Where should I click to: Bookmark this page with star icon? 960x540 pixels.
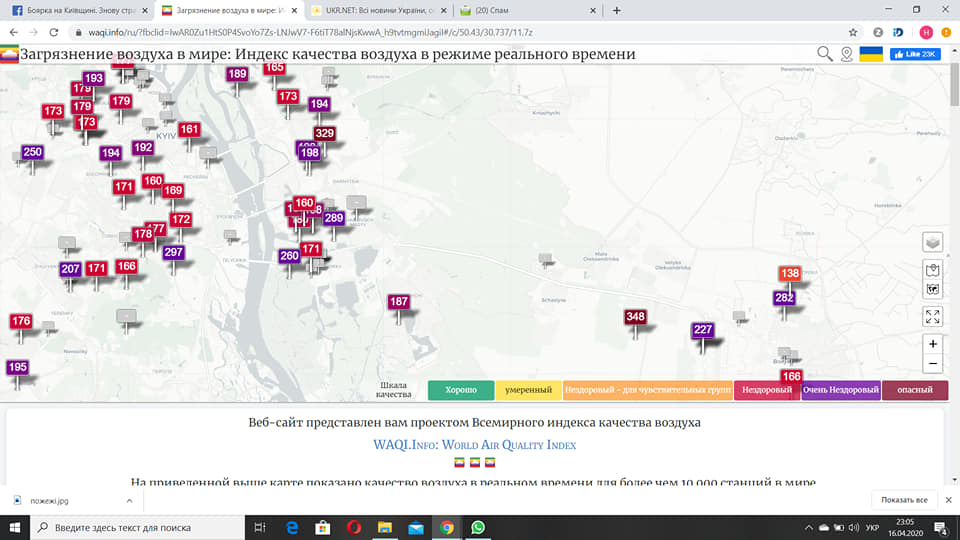pyautogui.click(x=851, y=32)
